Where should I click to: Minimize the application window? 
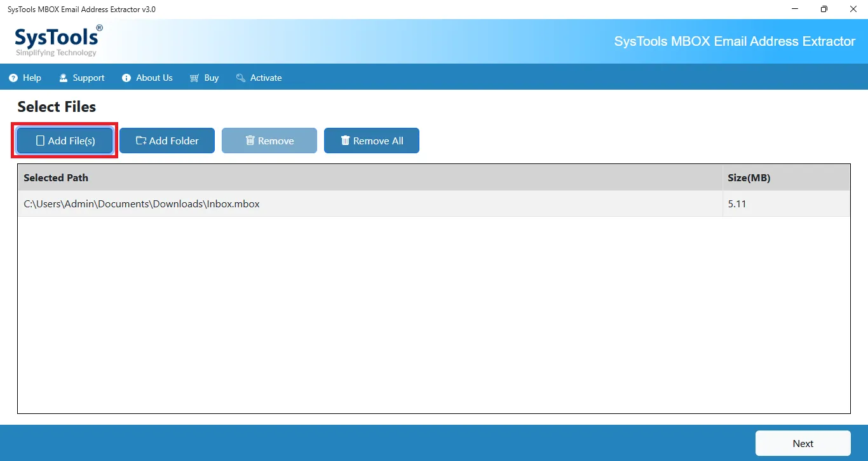[796, 9]
